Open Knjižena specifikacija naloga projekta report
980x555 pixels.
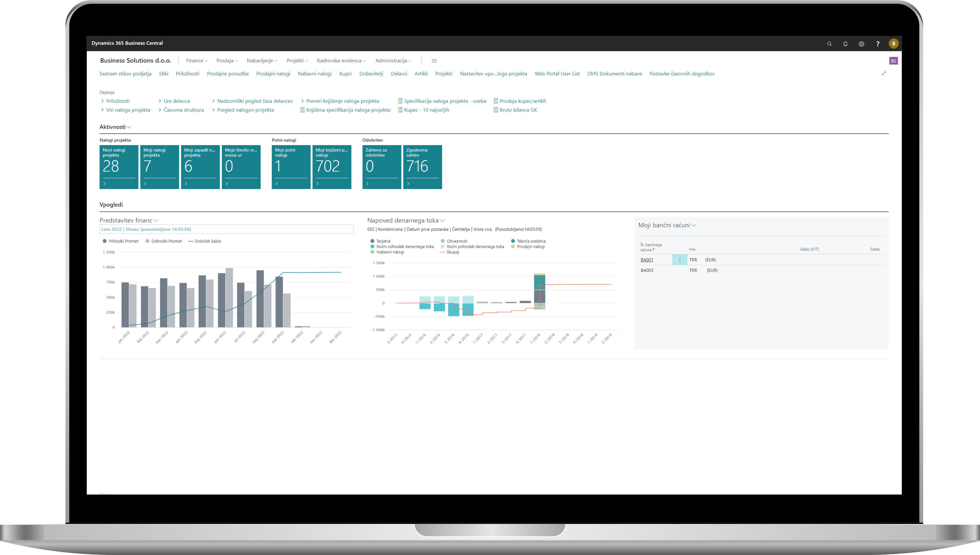346,110
